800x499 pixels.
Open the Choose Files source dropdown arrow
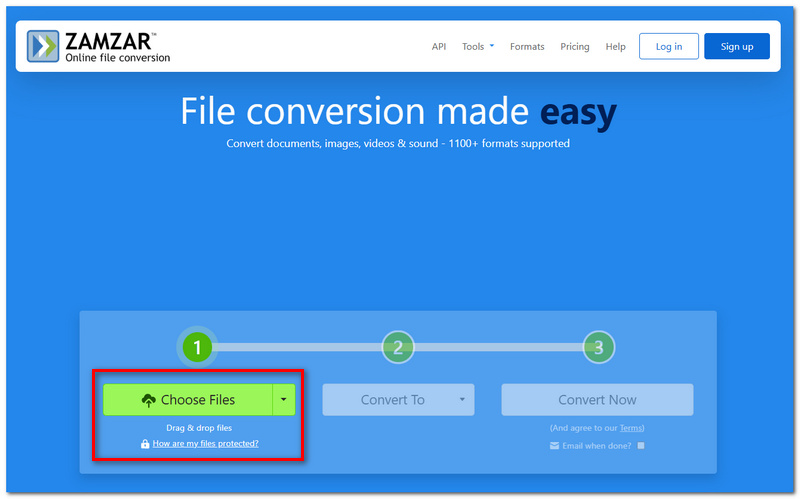pos(284,400)
